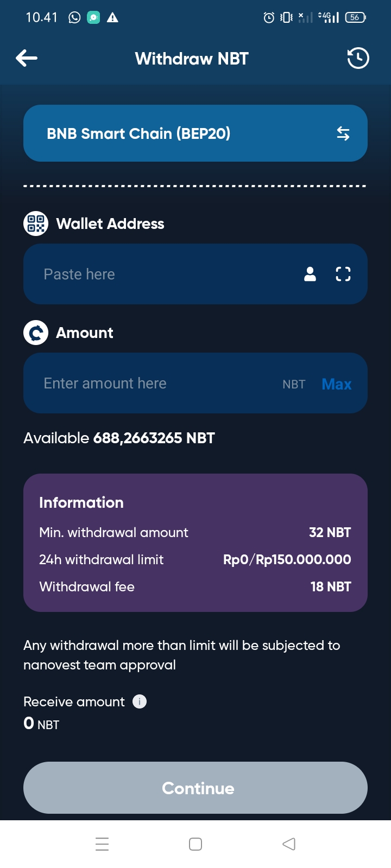
Task: Tap the network swap arrows icon
Action: [343, 133]
